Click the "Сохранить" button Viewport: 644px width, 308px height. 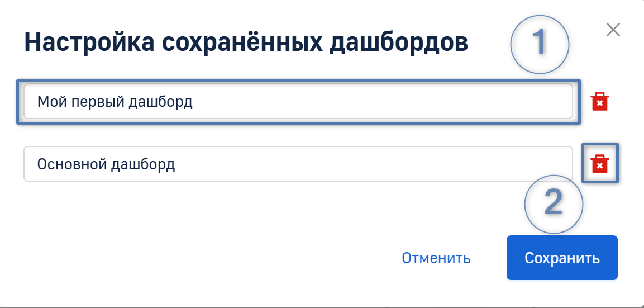click(x=561, y=258)
